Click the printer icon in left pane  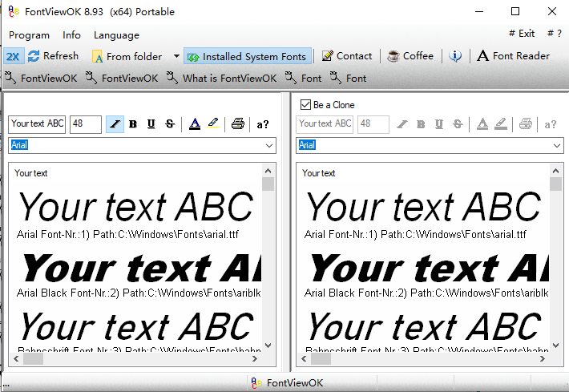tap(237, 124)
